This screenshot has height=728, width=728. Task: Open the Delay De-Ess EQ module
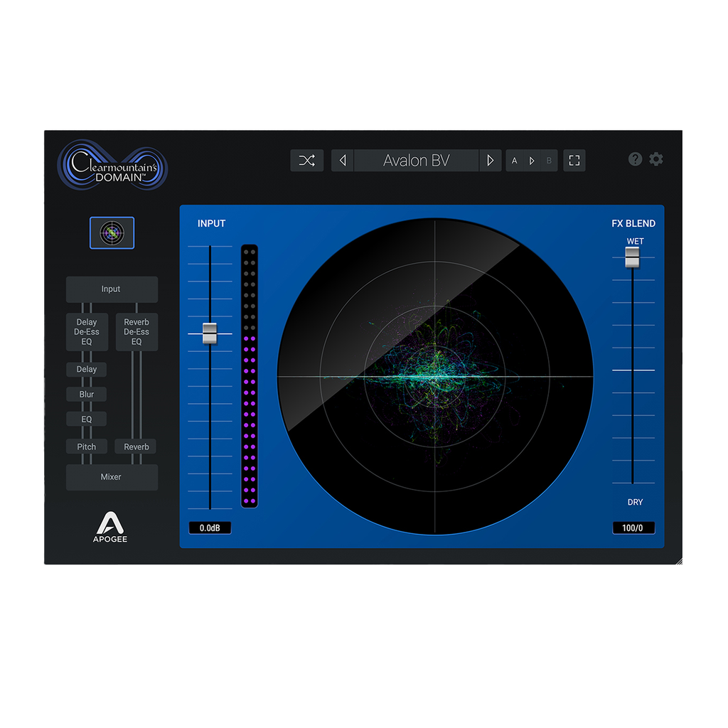coord(87,332)
